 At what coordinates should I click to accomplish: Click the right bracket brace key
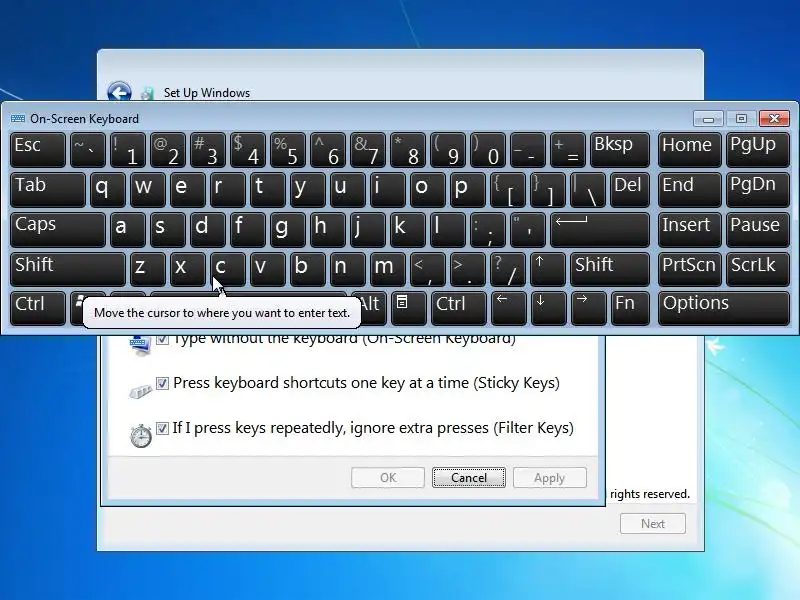pyautogui.click(x=548, y=189)
